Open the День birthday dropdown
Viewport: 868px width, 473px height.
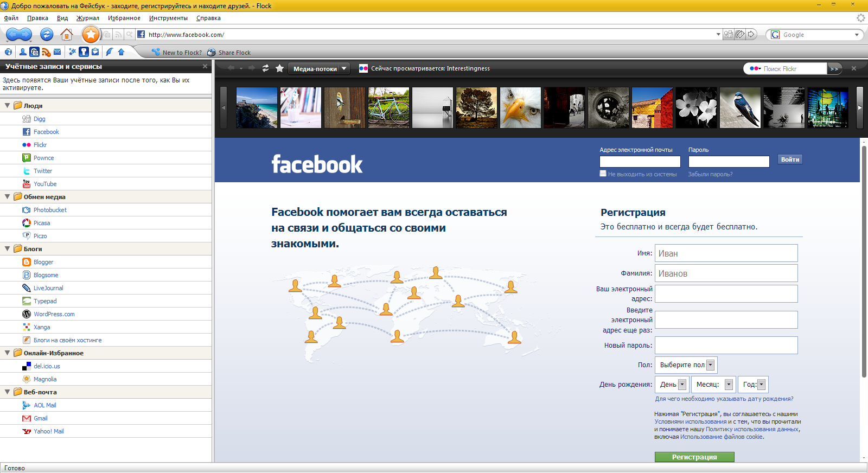(672, 385)
